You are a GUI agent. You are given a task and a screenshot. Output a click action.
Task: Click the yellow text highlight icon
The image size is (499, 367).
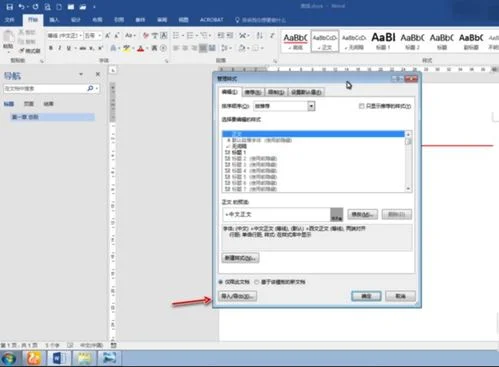(126, 48)
